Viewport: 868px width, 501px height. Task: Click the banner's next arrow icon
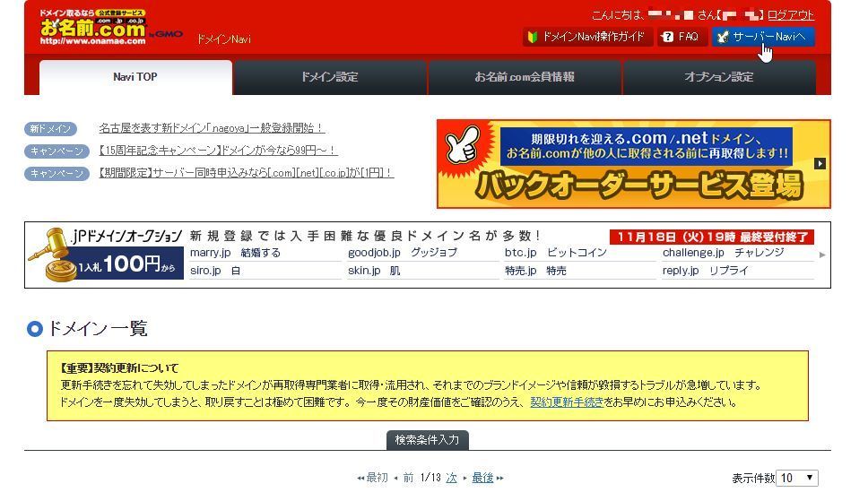[x=820, y=164]
